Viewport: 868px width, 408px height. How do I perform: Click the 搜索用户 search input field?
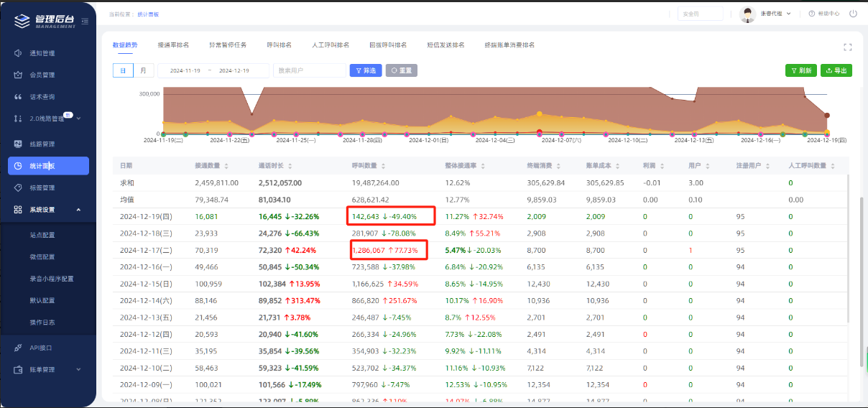[x=310, y=70]
